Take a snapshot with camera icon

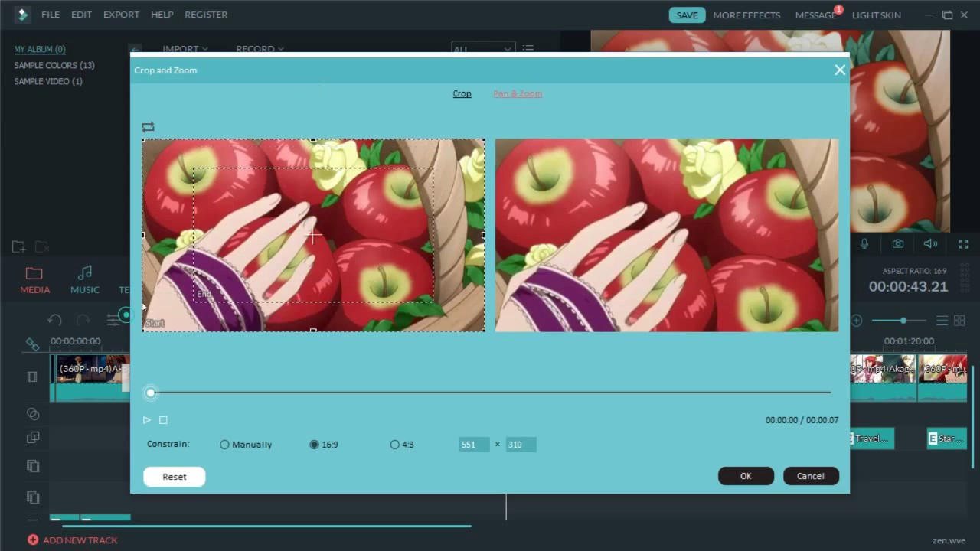898,244
